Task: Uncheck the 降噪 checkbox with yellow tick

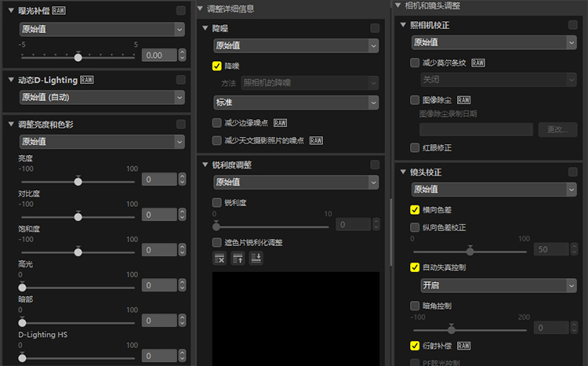Action: tap(216, 66)
